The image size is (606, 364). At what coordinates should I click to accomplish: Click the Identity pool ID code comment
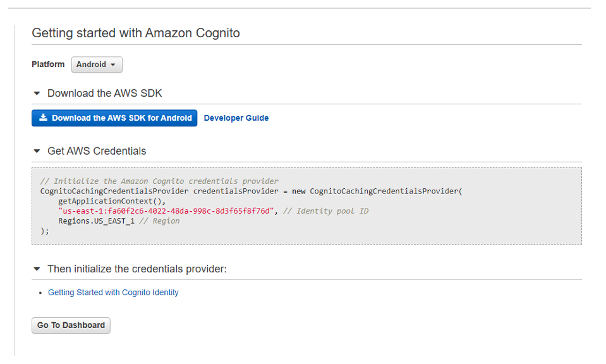click(x=325, y=211)
